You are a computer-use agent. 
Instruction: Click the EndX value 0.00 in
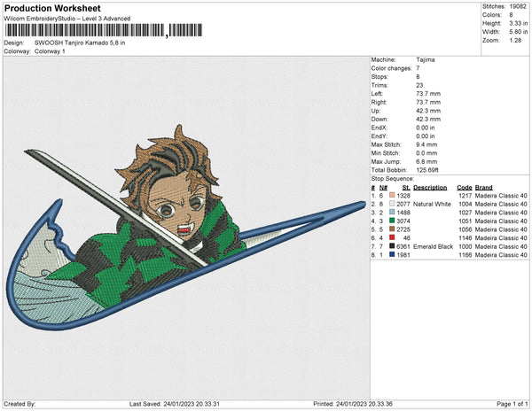(425, 128)
